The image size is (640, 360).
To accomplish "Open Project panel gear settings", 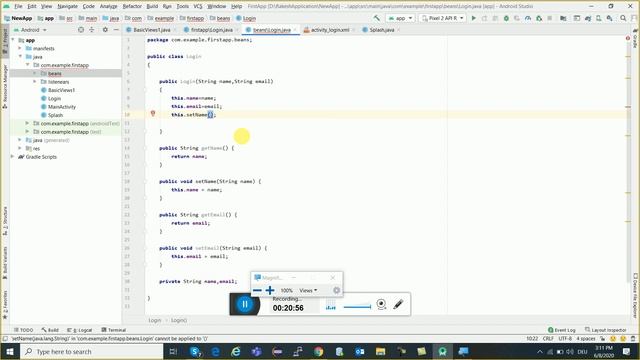I will 105,30.
